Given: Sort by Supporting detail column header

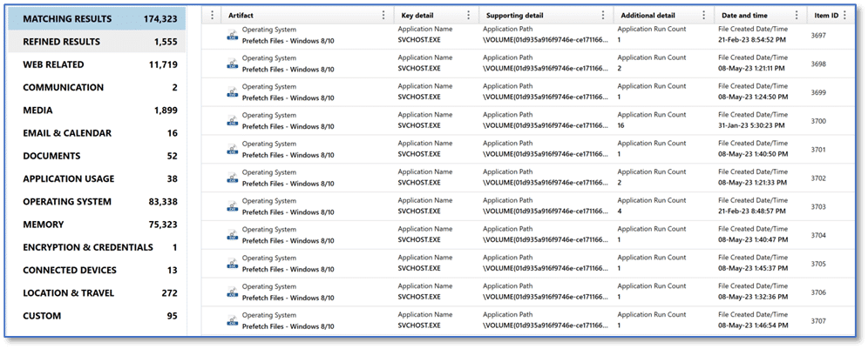Looking at the screenshot, I should pos(515,16).
